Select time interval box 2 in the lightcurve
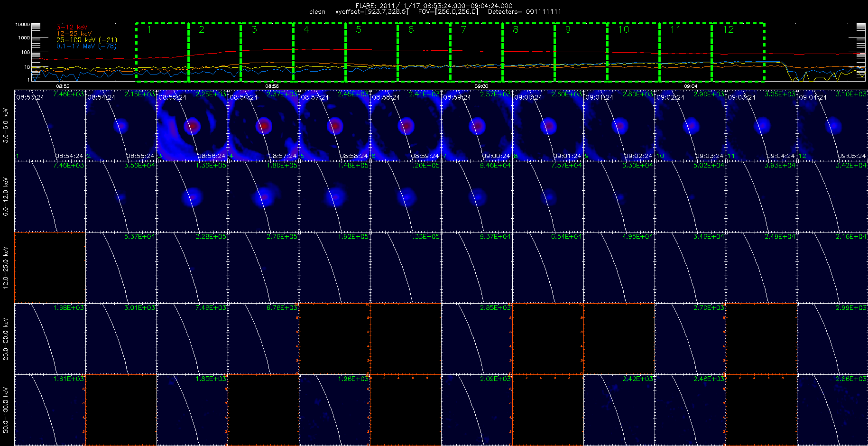Viewport: 868px width, 446px height. (x=215, y=52)
